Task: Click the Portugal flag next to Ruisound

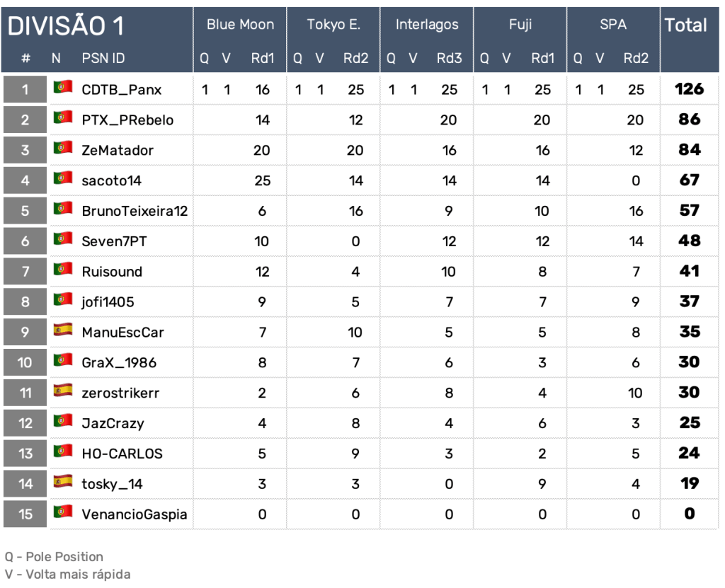Action: tap(63, 270)
